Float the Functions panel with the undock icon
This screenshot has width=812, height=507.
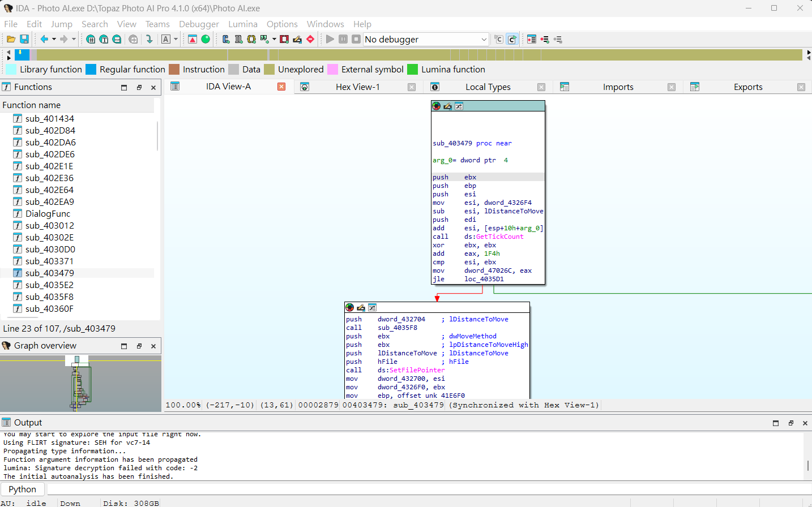coord(139,87)
